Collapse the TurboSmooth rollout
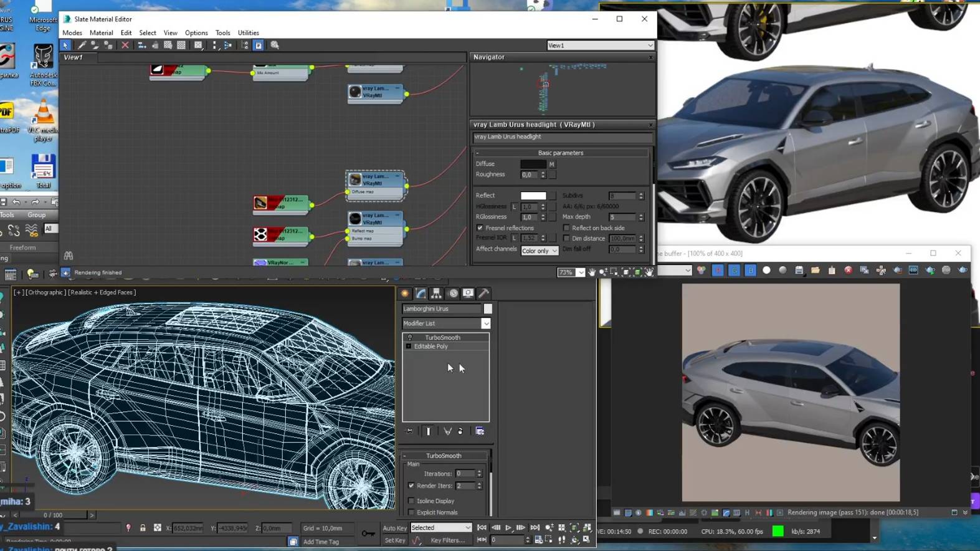Image resolution: width=980 pixels, height=551 pixels. click(x=444, y=456)
